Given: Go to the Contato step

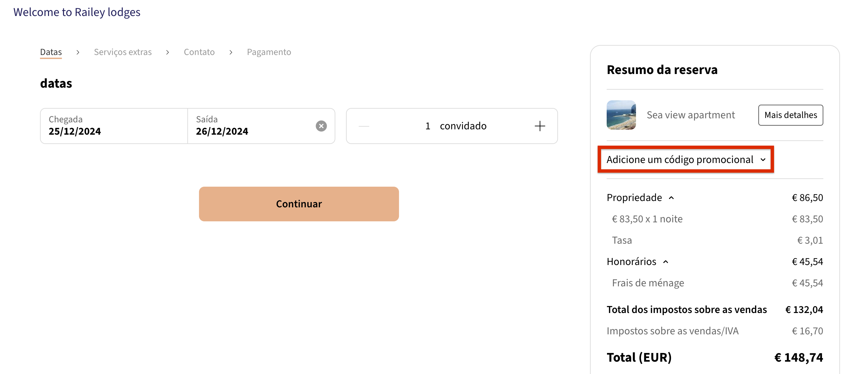Looking at the screenshot, I should (x=199, y=52).
